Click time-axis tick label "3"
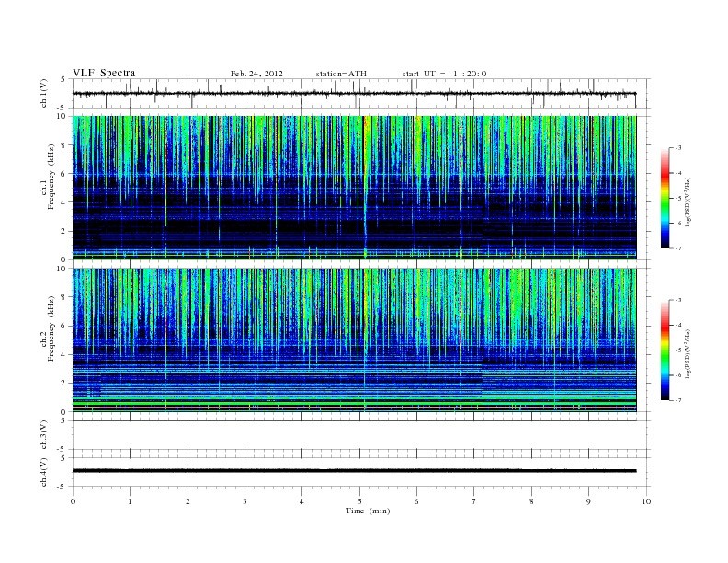This screenshot has width=728, height=563. (x=245, y=501)
